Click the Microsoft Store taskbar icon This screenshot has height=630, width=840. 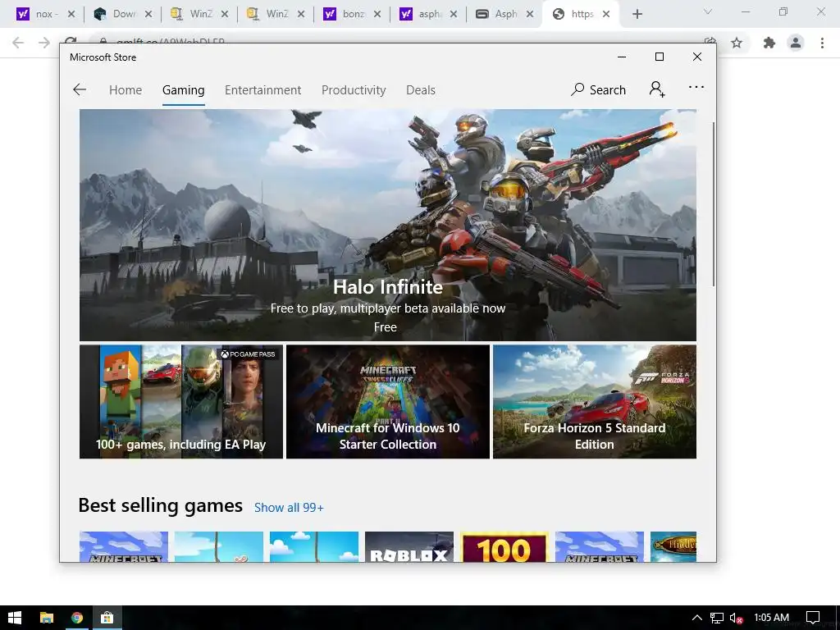107,618
